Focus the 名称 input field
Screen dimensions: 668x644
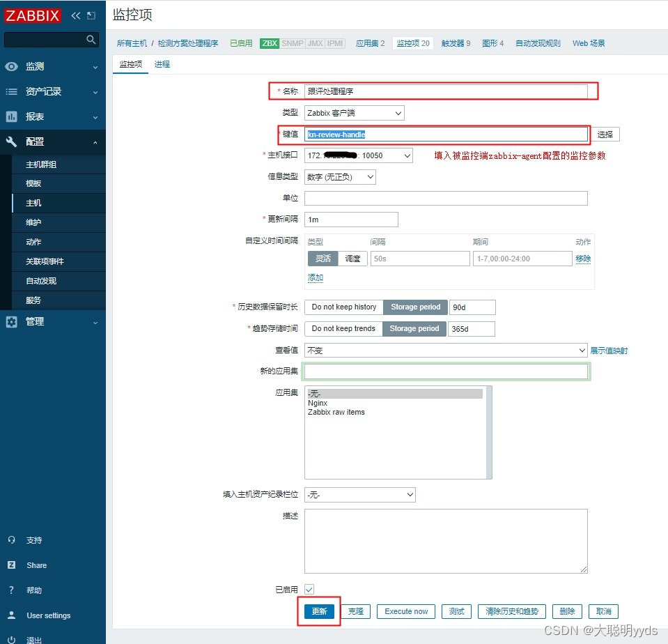click(446, 91)
